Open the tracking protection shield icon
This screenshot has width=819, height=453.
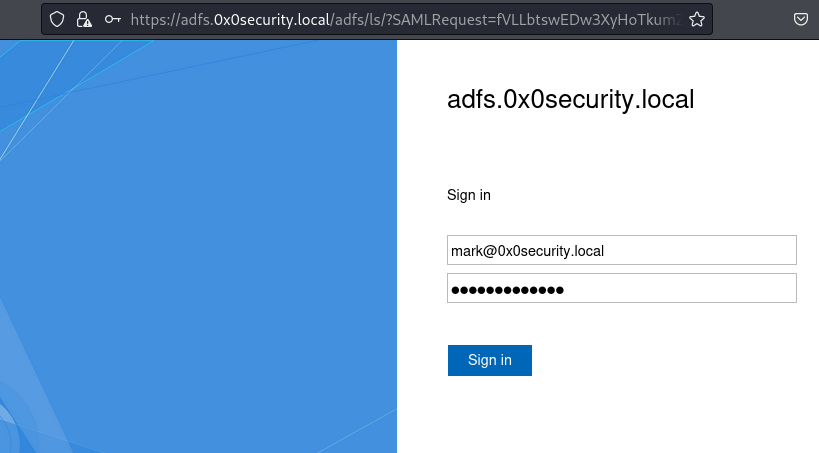[57, 19]
